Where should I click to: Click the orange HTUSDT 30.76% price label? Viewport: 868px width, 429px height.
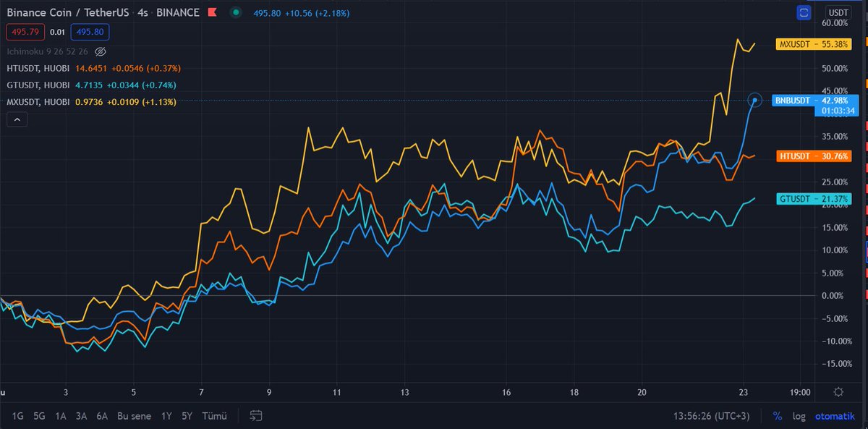(x=814, y=156)
